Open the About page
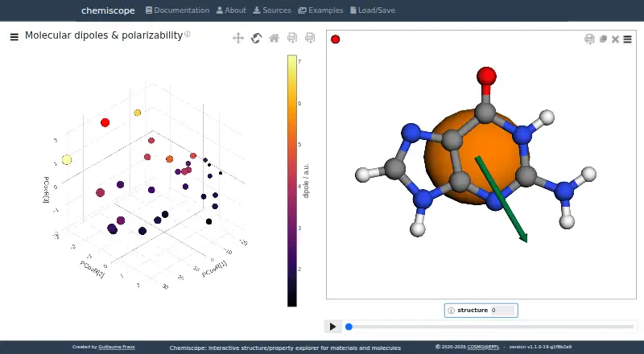This screenshot has width=644, height=354. pos(231,10)
